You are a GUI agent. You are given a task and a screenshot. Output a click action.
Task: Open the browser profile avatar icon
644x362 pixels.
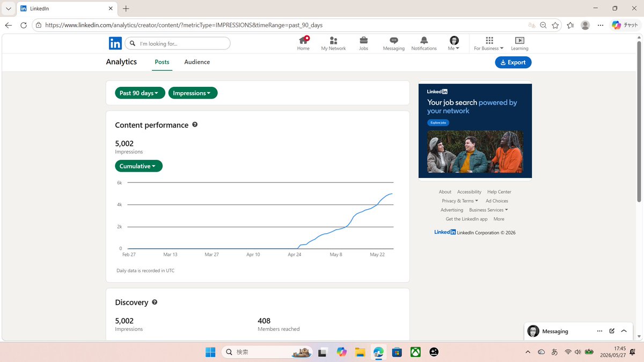[x=586, y=25]
